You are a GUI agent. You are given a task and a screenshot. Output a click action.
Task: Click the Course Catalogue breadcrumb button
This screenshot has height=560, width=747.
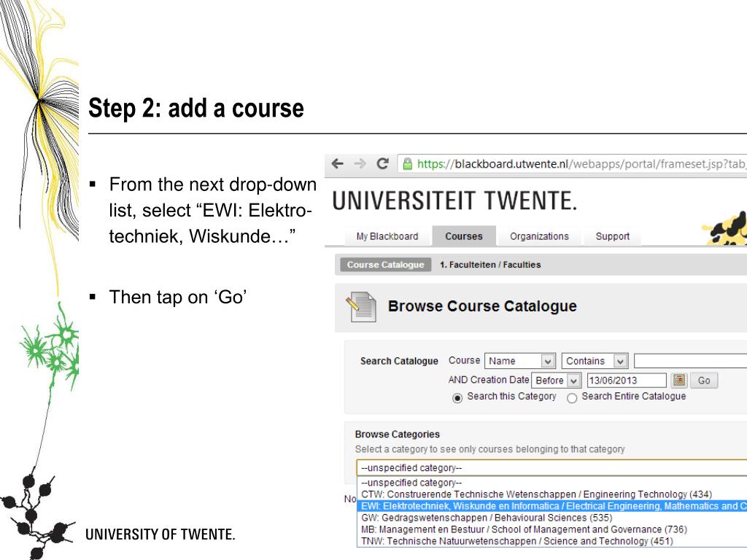pos(385,264)
